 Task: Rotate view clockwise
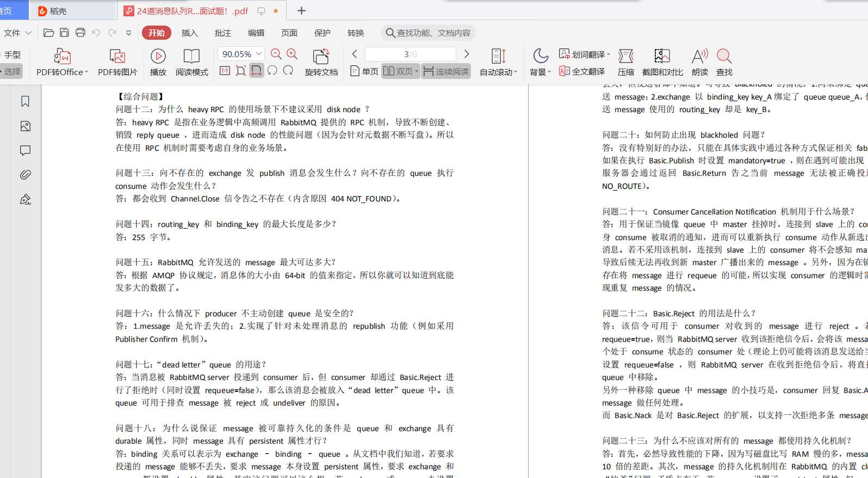coord(288,71)
